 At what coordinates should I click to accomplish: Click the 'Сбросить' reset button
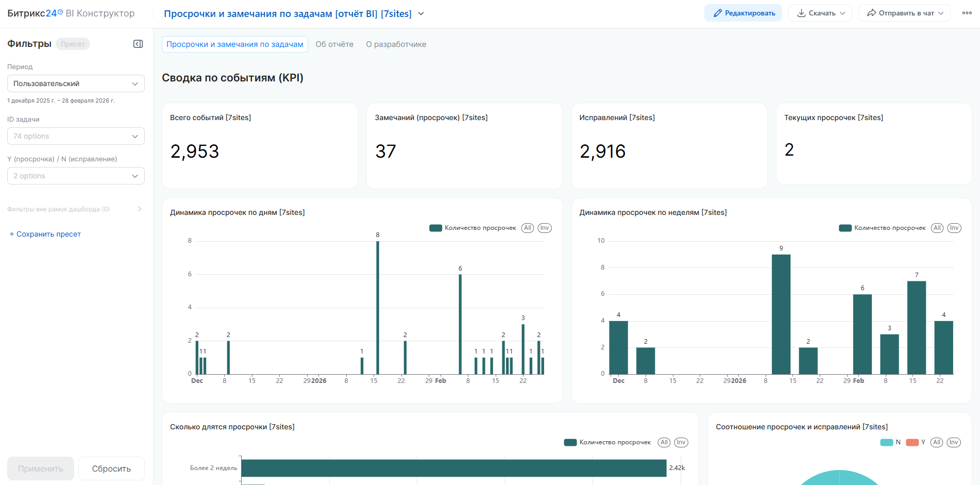(x=111, y=469)
